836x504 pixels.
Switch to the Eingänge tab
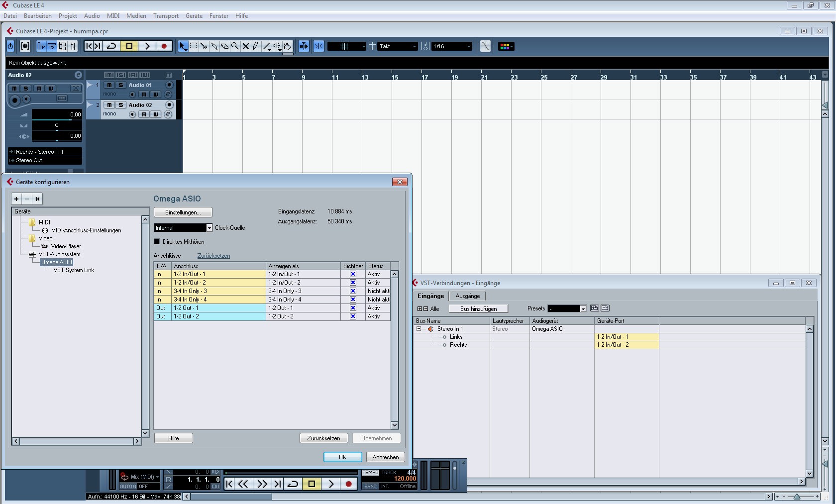pyautogui.click(x=431, y=296)
